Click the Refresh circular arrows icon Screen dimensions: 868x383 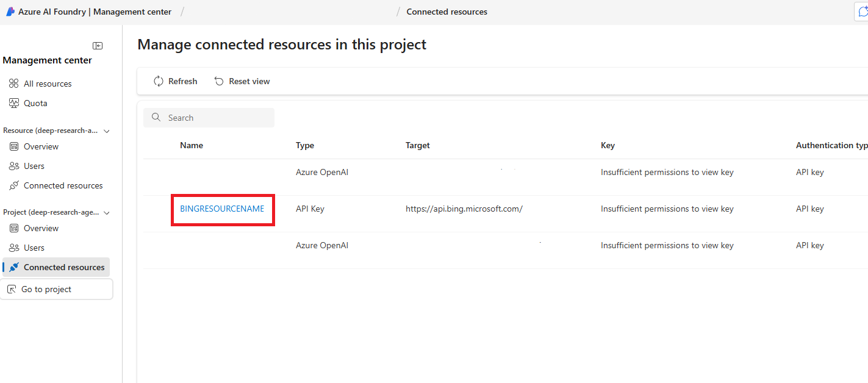coord(159,81)
